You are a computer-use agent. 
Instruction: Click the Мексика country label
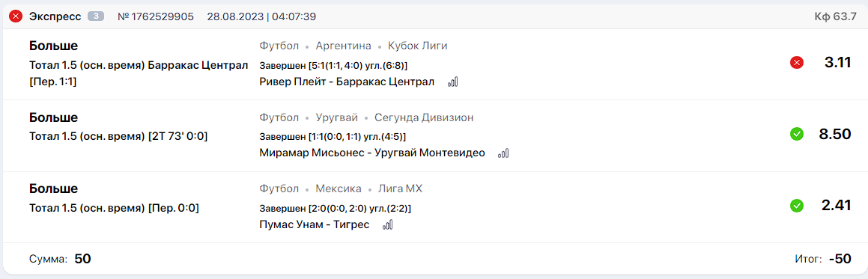[x=339, y=189]
